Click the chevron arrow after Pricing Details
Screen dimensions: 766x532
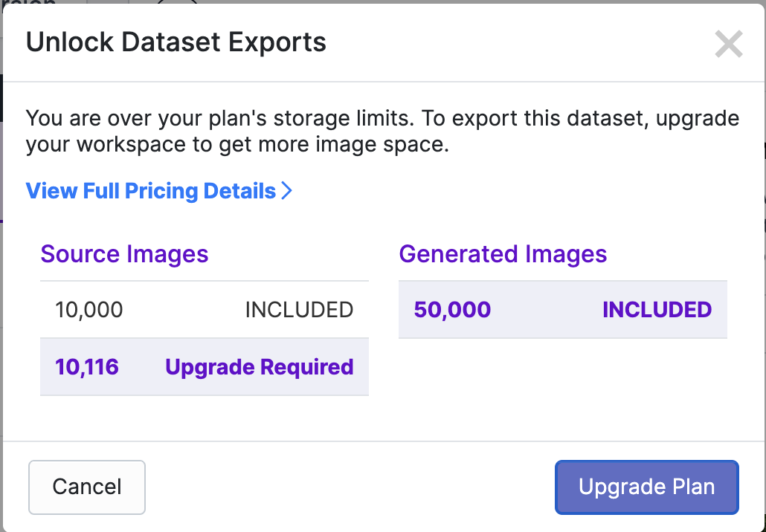pyautogui.click(x=287, y=191)
